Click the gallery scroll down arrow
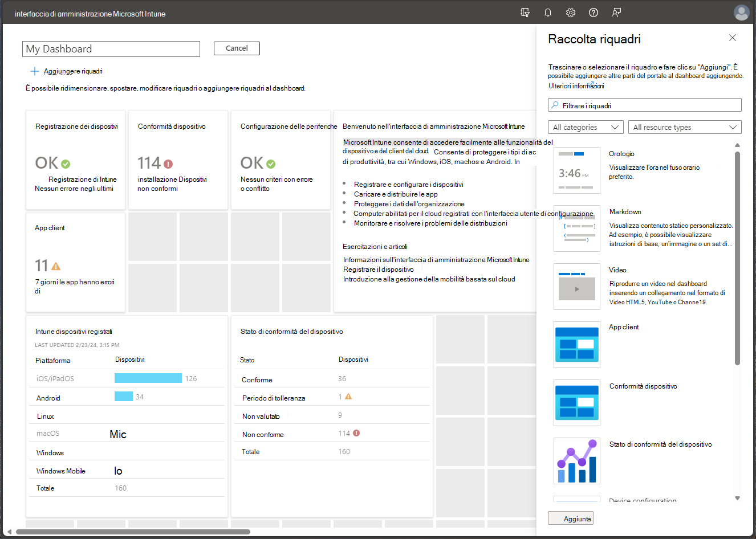756x539 pixels. (x=737, y=498)
